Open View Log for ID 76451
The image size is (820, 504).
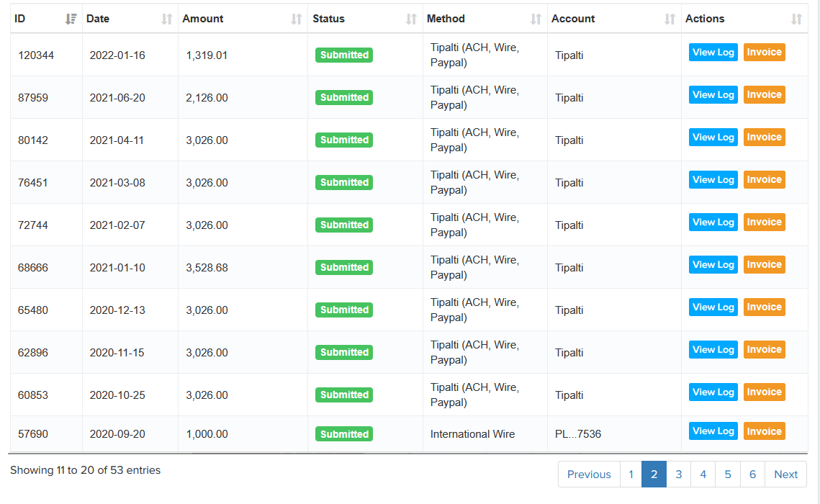(713, 180)
